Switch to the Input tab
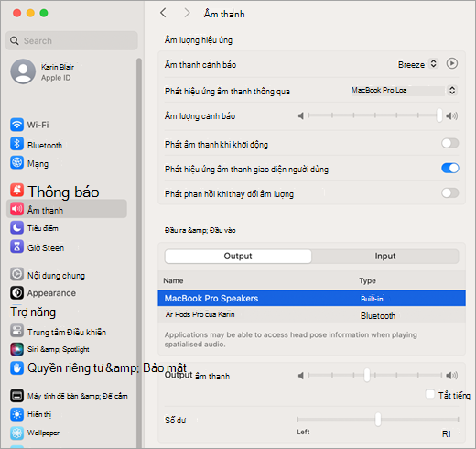Screen dimensions: 476x449 (x=385, y=257)
